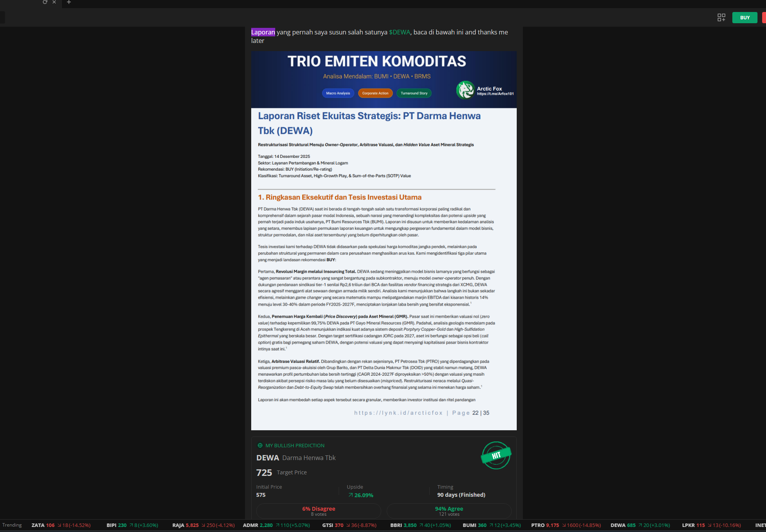Click the highlighted Laporan word

tap(263, 32)
